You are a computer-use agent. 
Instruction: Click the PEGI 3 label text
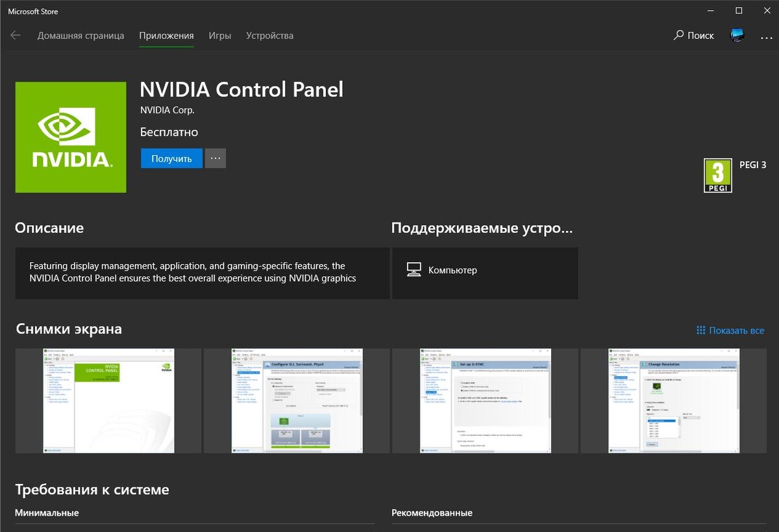point(753,165)
